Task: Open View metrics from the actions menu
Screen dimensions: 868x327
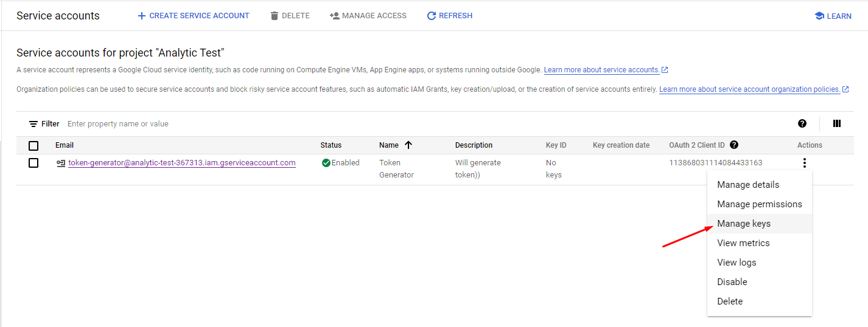Action: (760, 243)
